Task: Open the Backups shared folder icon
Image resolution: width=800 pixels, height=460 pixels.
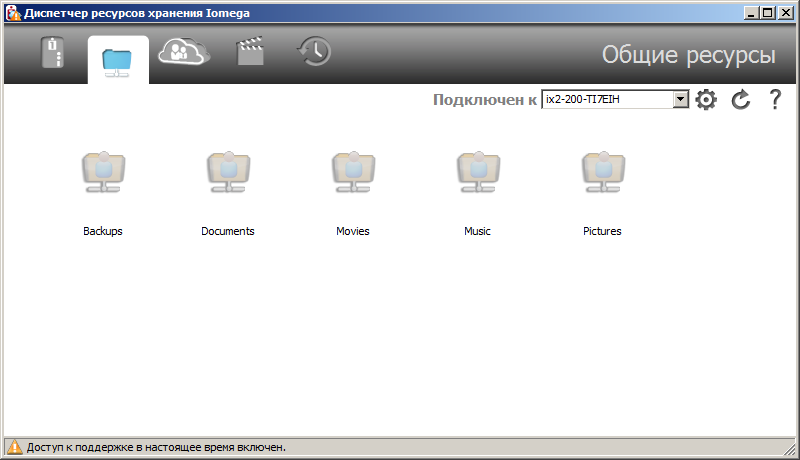Action: click(x=104, y=172)
